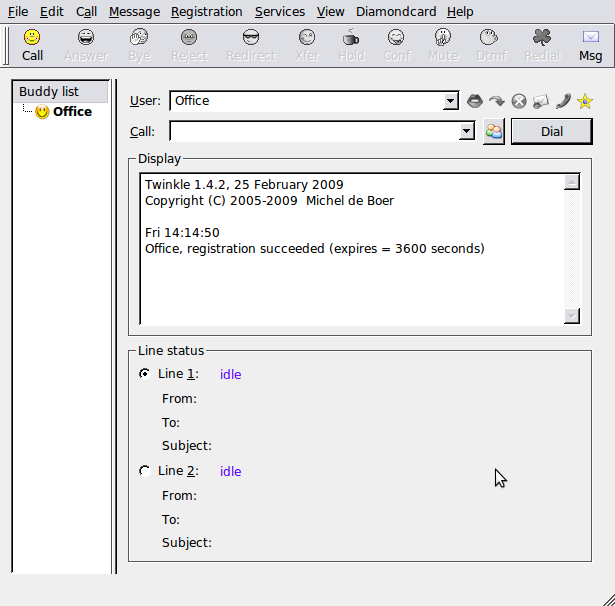Open the Registration menu
615x606 pixels.
click(x=206, y=12)
